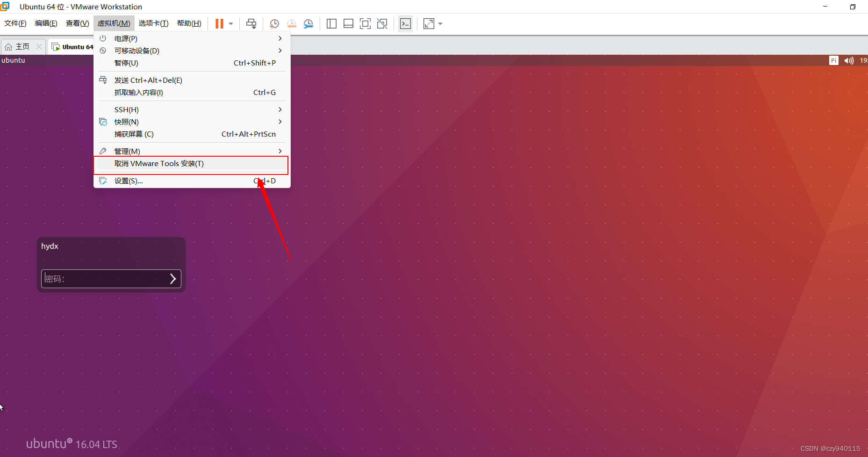The image size is (868, 457).
Task: Open the power options dropdown arrow
Action: point(231,24)
